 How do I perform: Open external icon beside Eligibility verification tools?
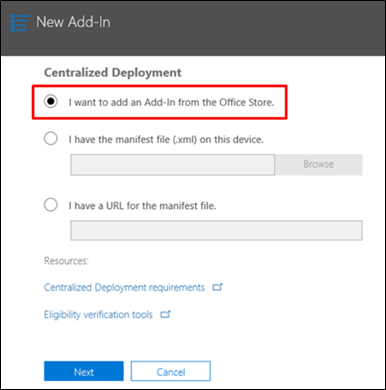coord(165,314)
